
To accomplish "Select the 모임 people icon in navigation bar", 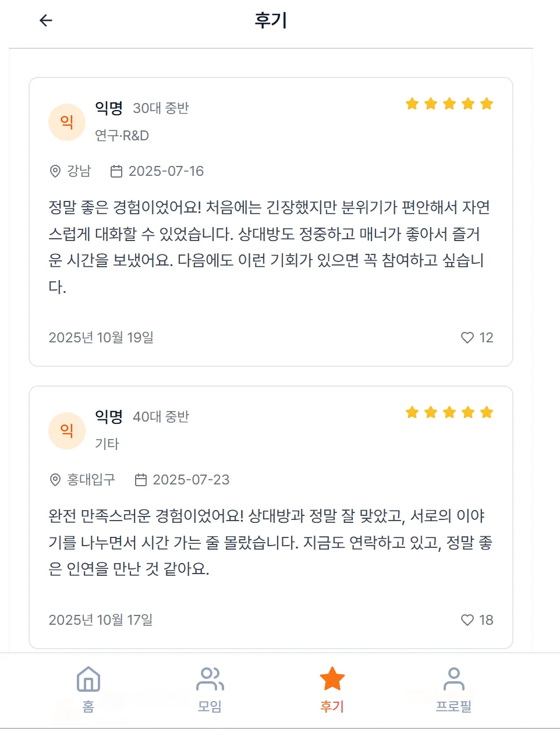I will (210, 680).
